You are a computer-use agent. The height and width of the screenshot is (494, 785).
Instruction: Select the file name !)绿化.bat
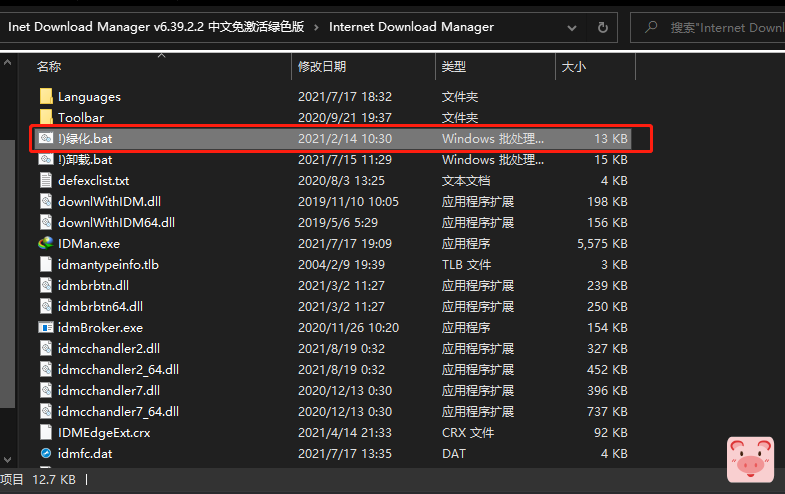85,139
